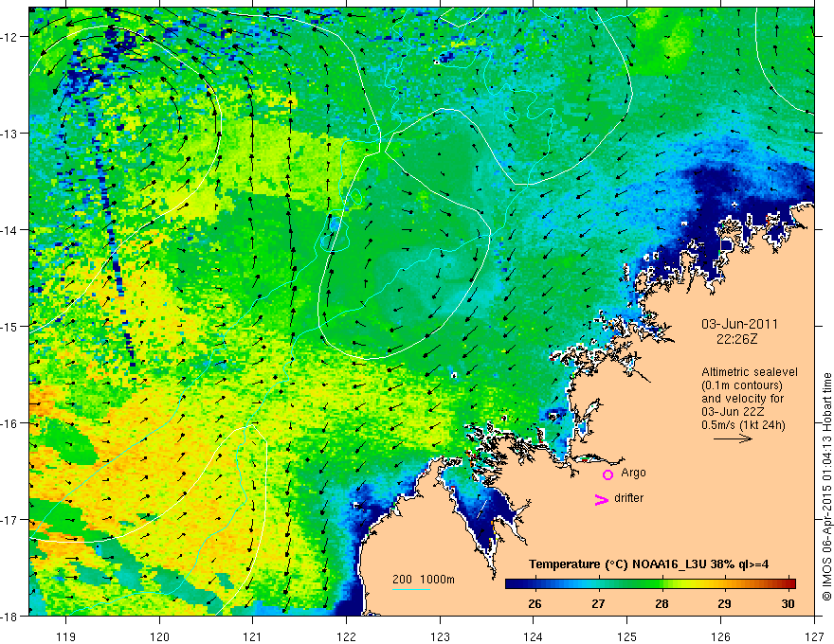Click the -16 latitude axis label

(10, 423)
